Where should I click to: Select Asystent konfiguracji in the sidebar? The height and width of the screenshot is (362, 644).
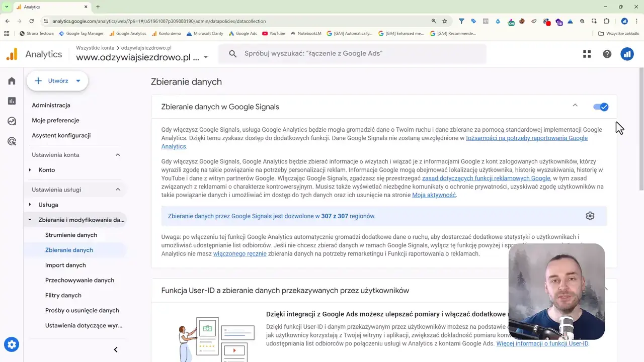point(61,135)
